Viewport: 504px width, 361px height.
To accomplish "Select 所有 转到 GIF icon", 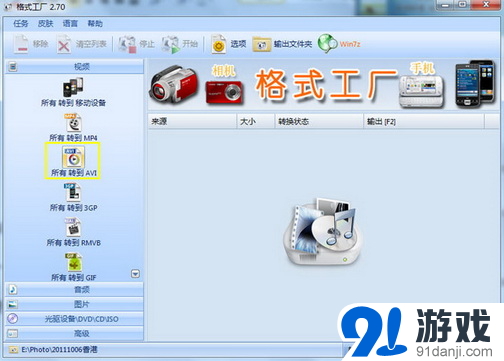I will 73,262.
